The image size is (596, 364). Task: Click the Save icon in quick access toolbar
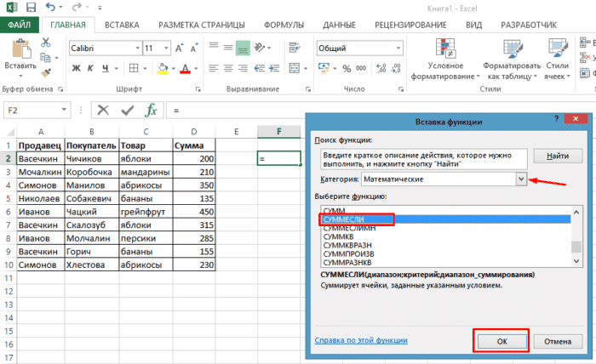[x=32, y=7]
